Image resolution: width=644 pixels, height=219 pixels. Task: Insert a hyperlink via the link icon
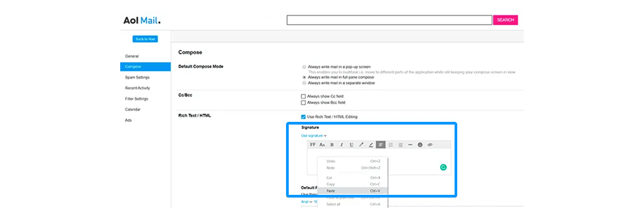[x=430, y=145]
